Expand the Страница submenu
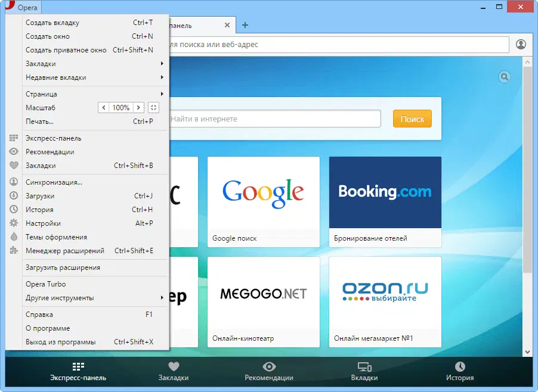The image size is (538, 392). (162, 94)
